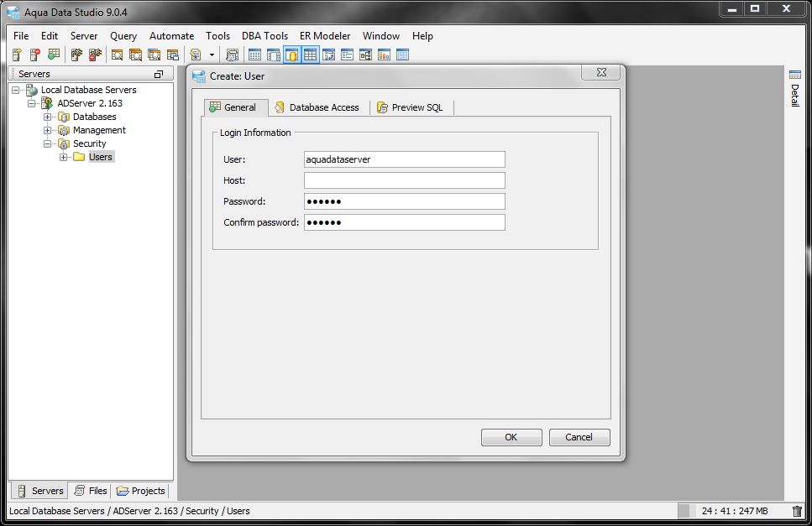Open the Edit menu
The width and height of the screenshot is (812, 526).
[50, 36]
